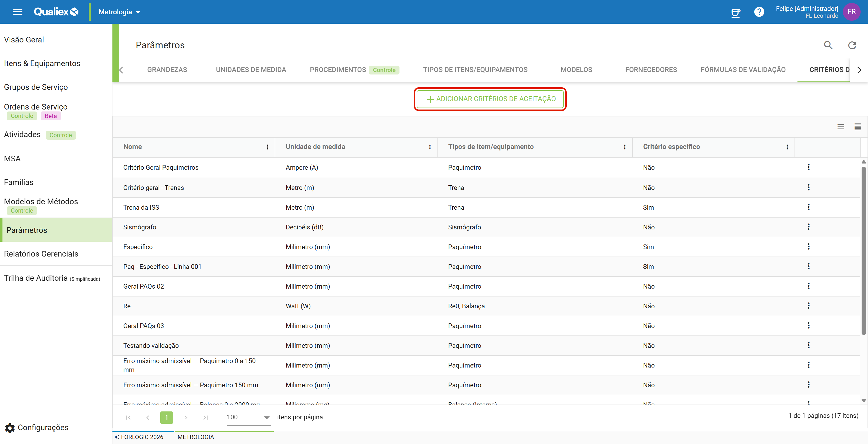Open row actions for Paquímetro 0 a 150 mm
Screen dimensions: 868x444
(808, 365)
